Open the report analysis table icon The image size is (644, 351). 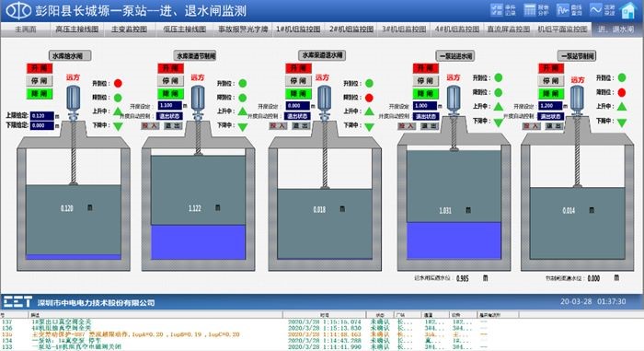click(530, 10)
